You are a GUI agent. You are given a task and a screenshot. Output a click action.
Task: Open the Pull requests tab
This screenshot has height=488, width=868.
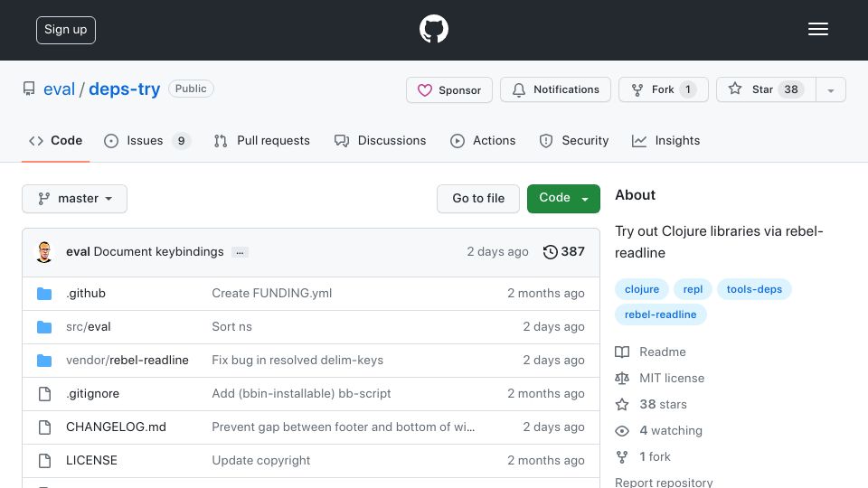click(x=262, y=141)
